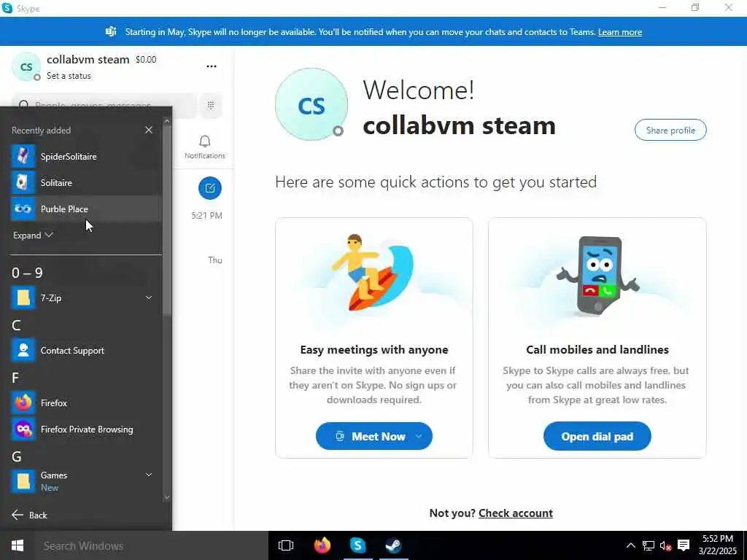Open Task View on the taskbar

point(286,545)
